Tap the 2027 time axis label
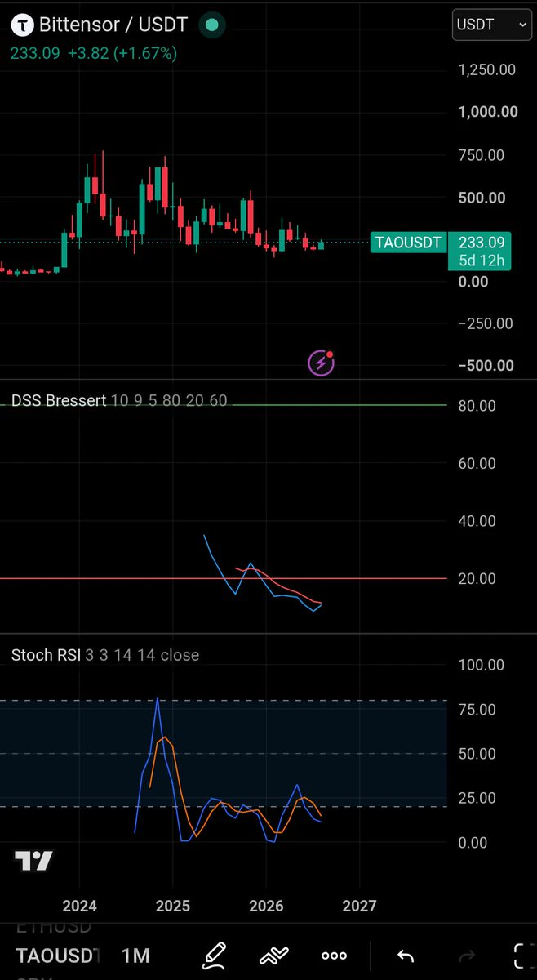 359,906
